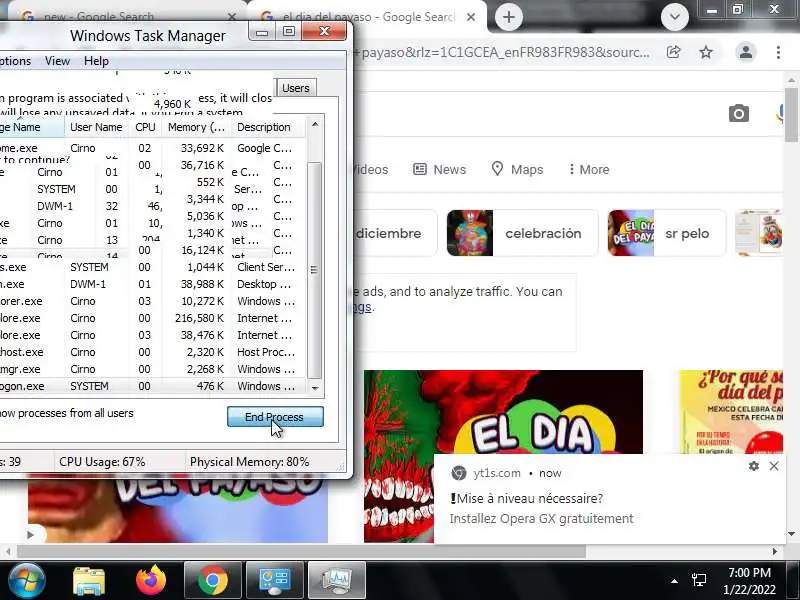Open the Help menu in Task Manager
The image size is (800, 600).
point(96,61)
